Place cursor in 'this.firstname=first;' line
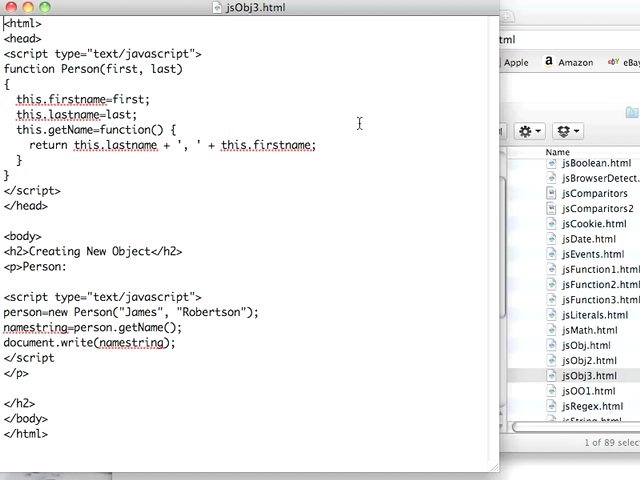The image size is (640, 480). pyautogui.click(x=83, y=100)
